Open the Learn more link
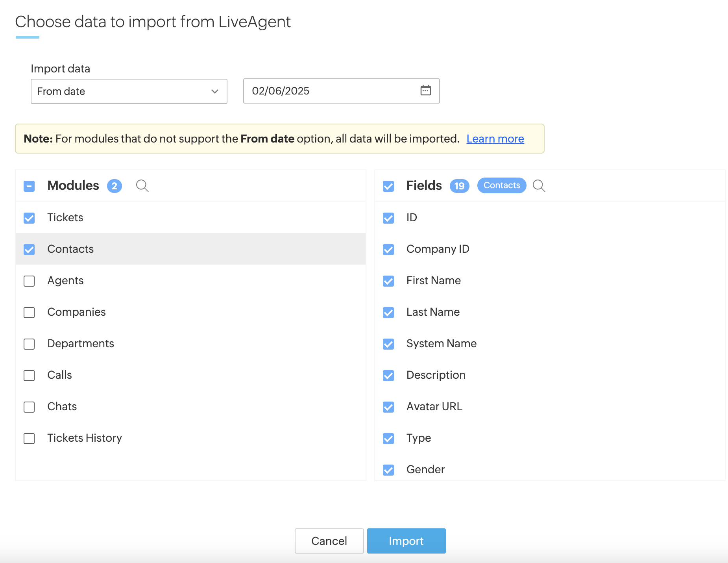 tap(495, 139)
